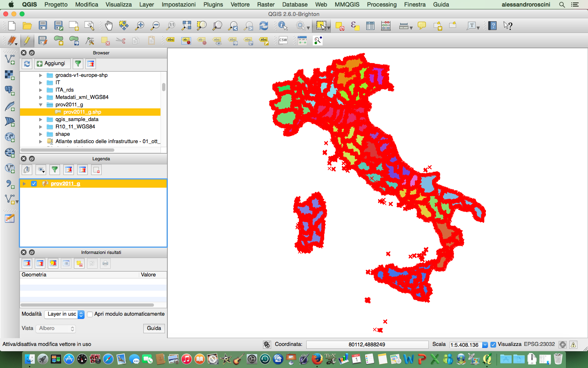The height and width of the screenshot is (368, 588).
Task: Select the Pan Map hand tool
Action: pos(109,26)
